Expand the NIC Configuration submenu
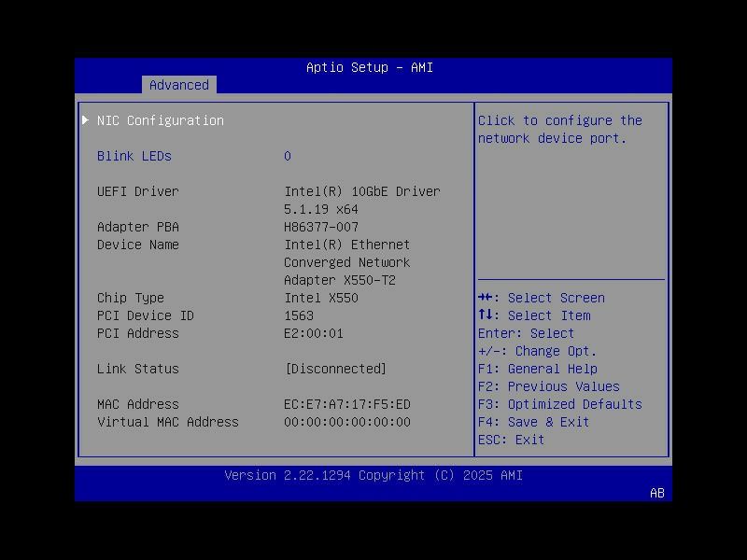The width and height of the screenshot is (747, 560). (159, 119)
